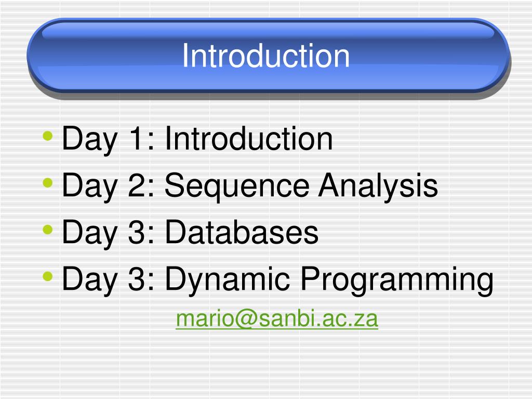This screenshot has width=532, height=399.
Task: Click the green bullet beside Day 3: Databases
Action: click(48, 230)
